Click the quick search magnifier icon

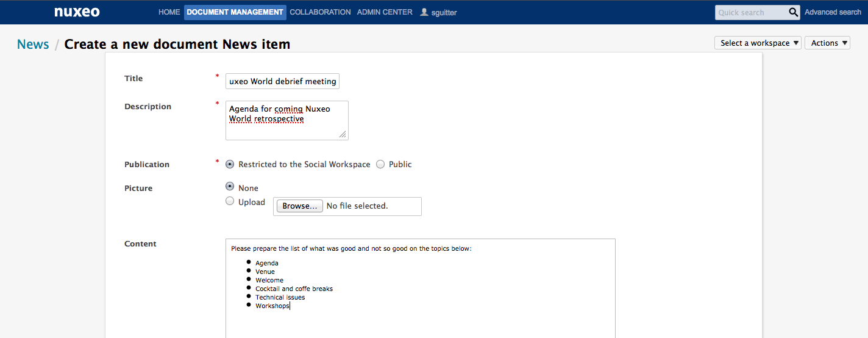793,12
